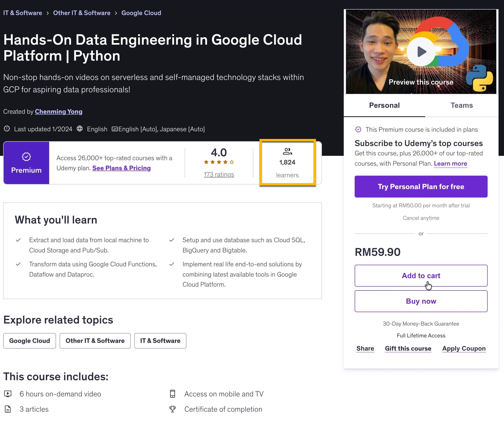Screen dimensions: 504x421
Task: Click the on-demand video icon
Action: tap(8, 394)
